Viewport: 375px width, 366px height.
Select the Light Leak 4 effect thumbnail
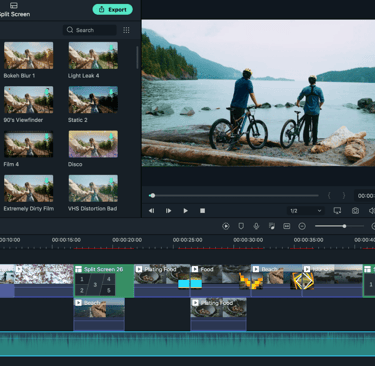[93, 55]
